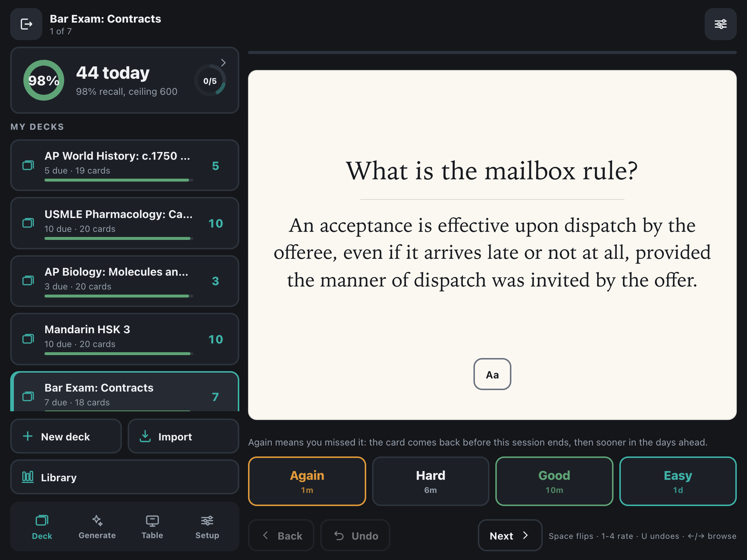Image resolution: width=747 pixels, height=560 pixels.
Task: Click the Mandarin HSK 3 deck icon
Action: coord(28,339)
